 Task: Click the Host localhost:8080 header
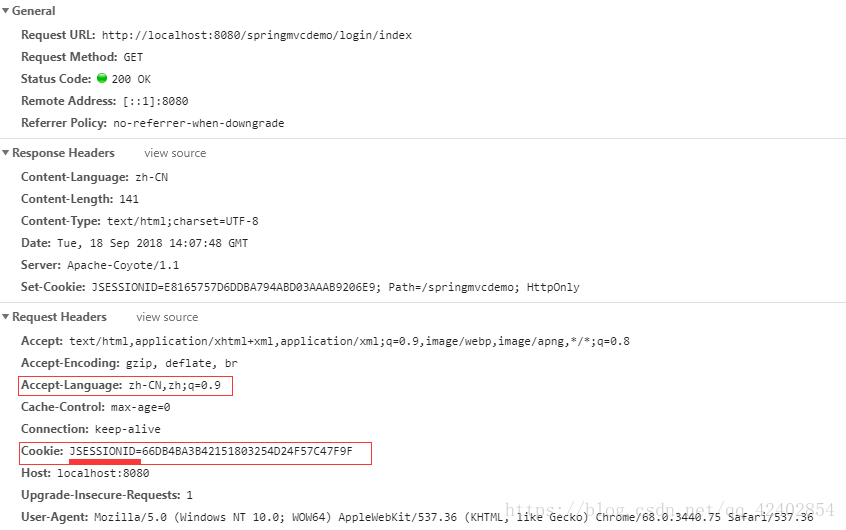point(85,473)
